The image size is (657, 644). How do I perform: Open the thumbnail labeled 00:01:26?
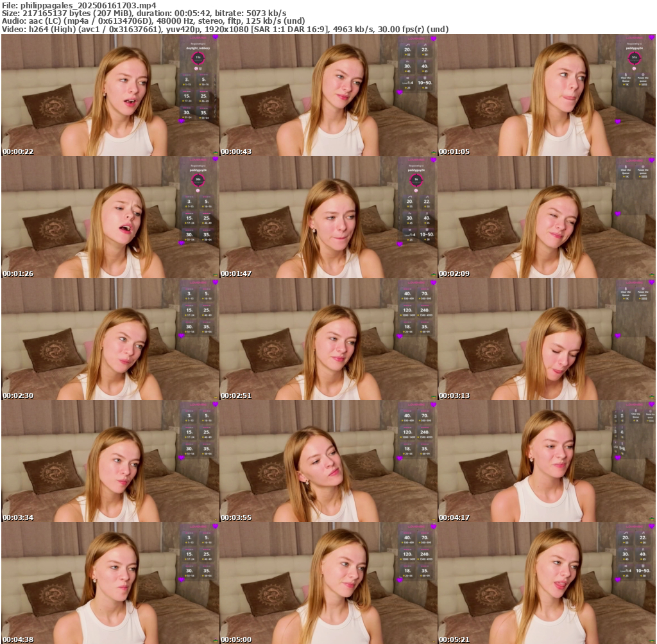point(110,217)
